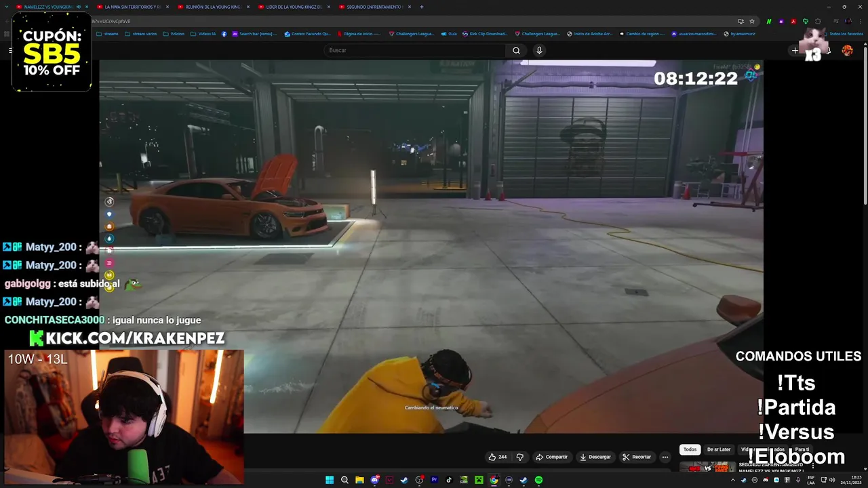
Task: Open the streams bookmark folder
Action: coord(108,33)
